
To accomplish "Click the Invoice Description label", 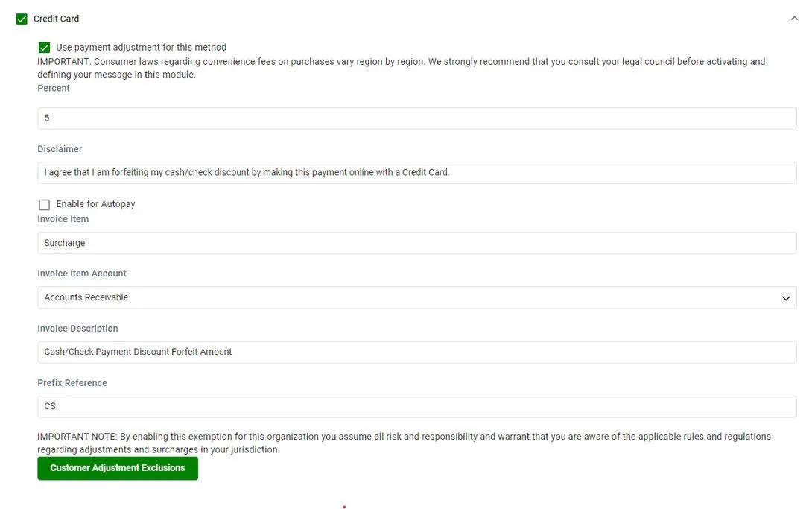I will coord(77,329).
